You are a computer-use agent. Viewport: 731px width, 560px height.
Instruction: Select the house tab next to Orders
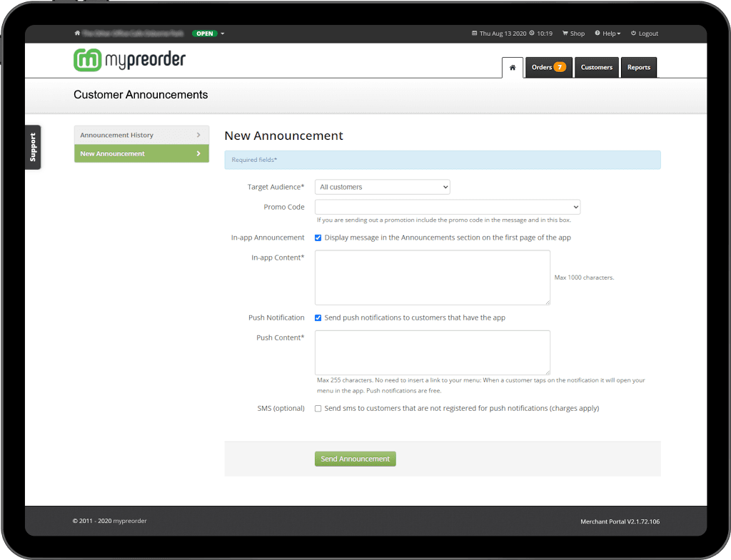[x=512, y=66]
